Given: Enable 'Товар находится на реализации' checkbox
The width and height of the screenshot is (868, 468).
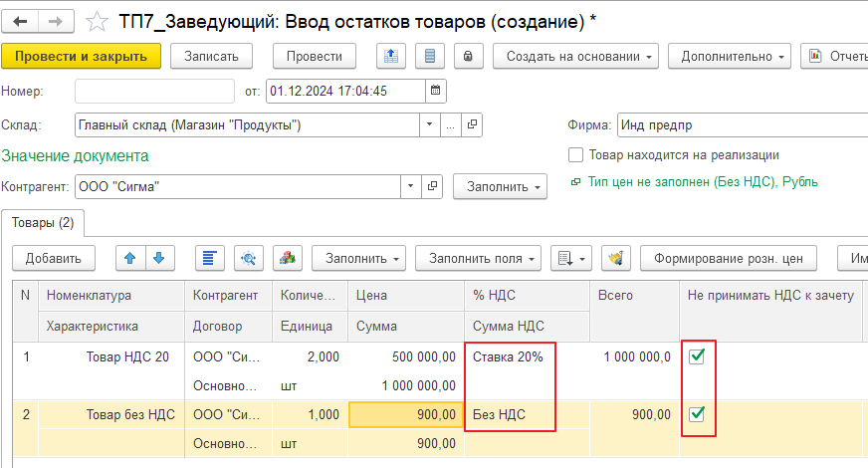Looking at the screenshot, I should click(575, 155).
